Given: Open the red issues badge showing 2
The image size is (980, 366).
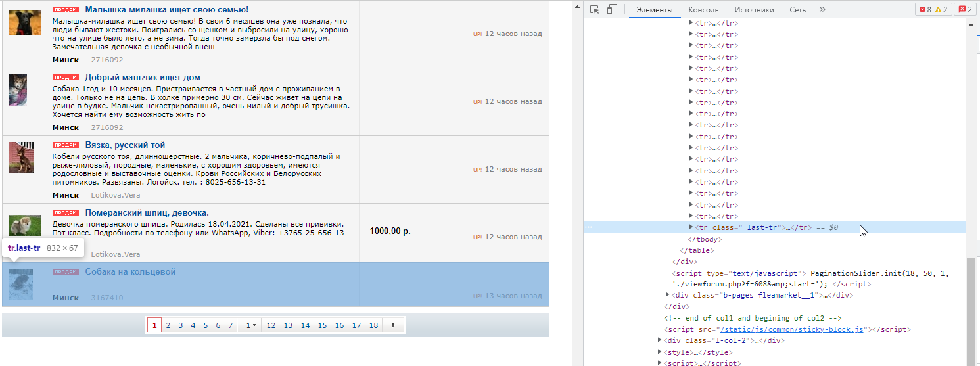Looking at the screenshot, I should point(965,9).
